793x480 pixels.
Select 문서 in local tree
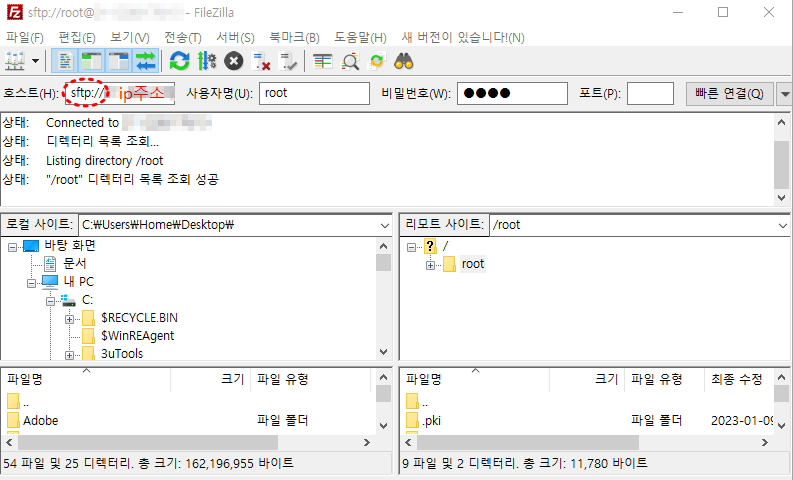[x=74, y=264]
